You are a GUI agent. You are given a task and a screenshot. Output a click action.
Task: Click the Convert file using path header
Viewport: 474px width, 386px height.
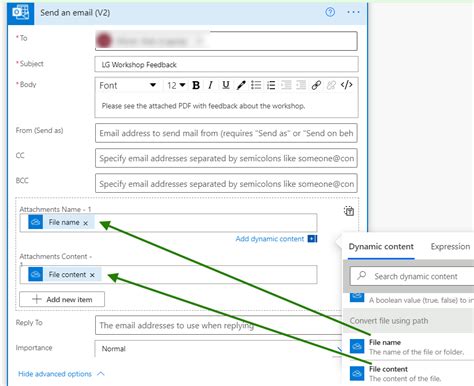tap(409, 321)
